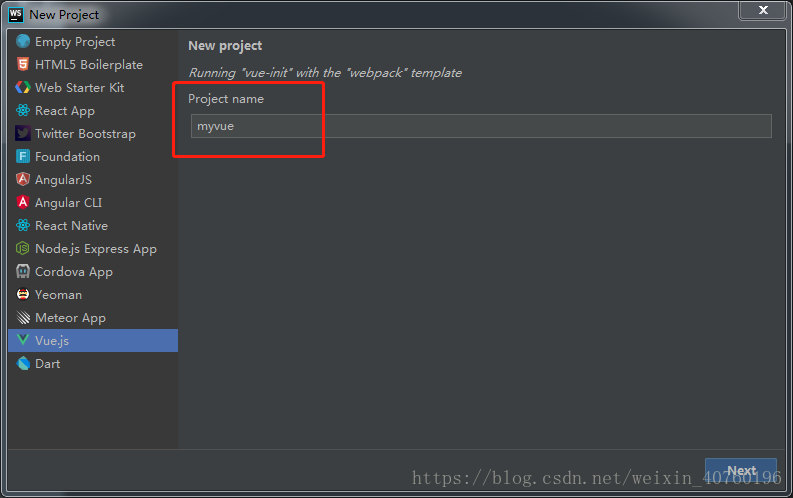Close the New Project dialog
Viewport: 793px width, 498px height.
click(763, 10)
